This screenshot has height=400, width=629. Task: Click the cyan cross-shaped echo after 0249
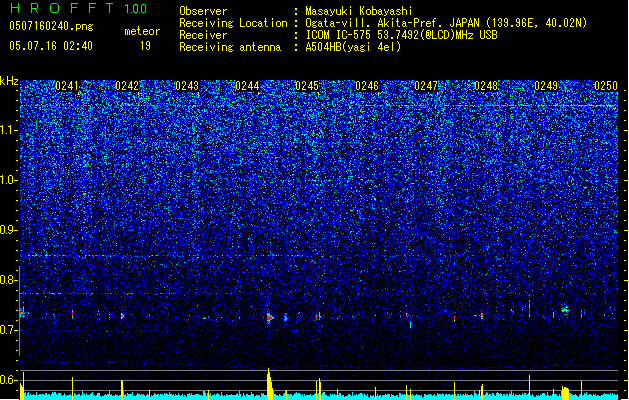click(565, 310)
